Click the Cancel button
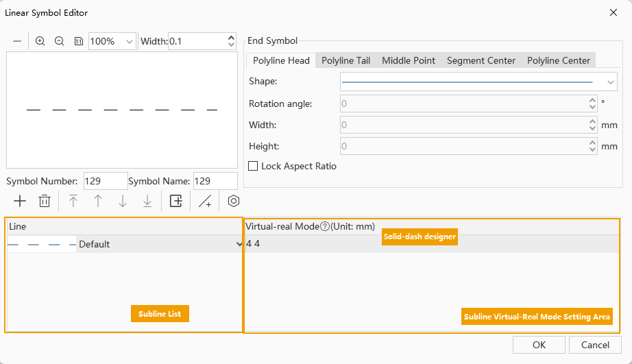The height and width of the screenshot is (364, 632). tap(595, 345)
